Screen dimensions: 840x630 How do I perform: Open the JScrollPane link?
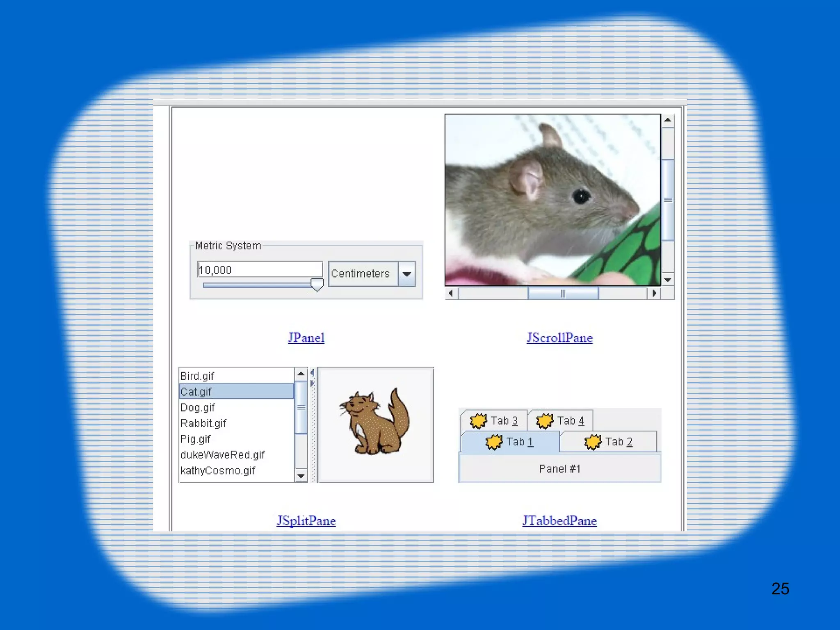559,338
